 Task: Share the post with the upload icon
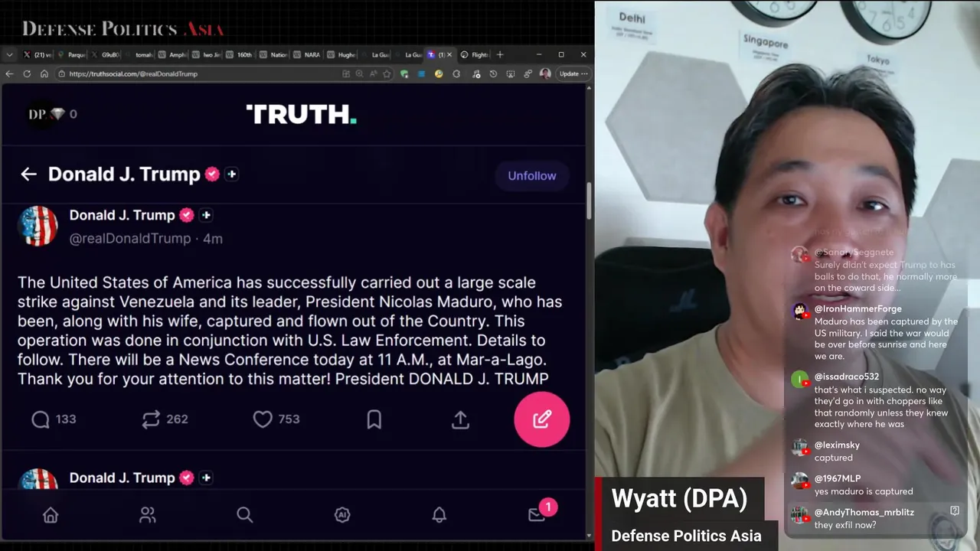click(460, 419)
